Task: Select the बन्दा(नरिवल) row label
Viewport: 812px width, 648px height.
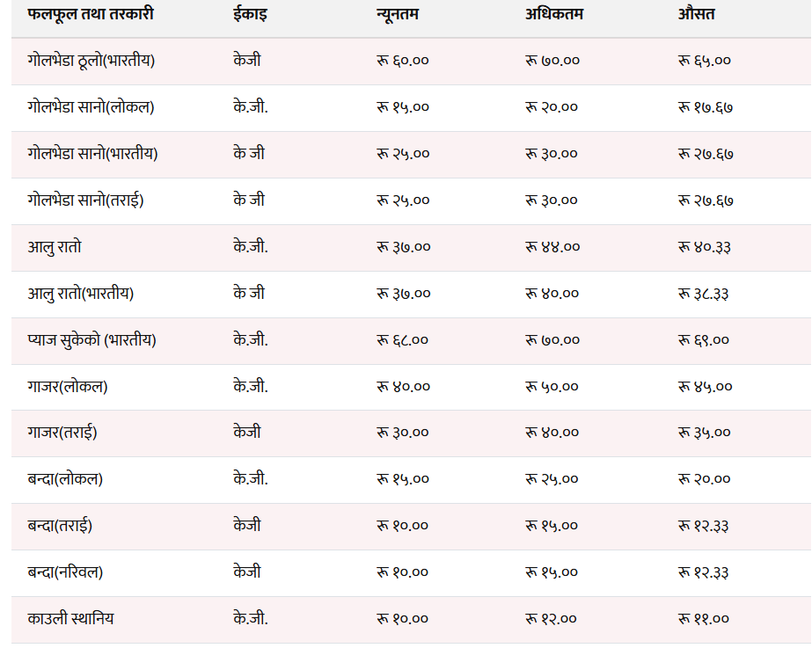Action: click(x=65, y=572)
